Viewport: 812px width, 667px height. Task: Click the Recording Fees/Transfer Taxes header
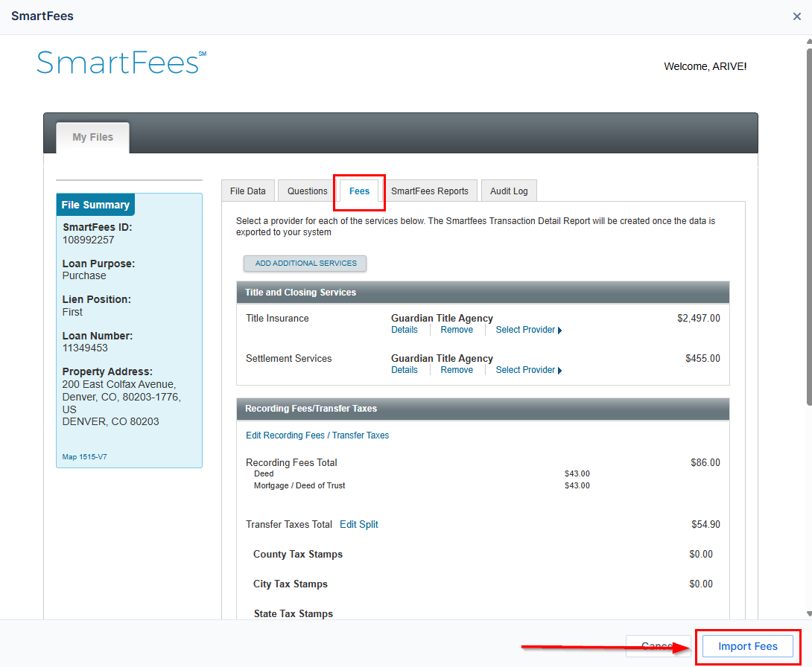(483, 409)
